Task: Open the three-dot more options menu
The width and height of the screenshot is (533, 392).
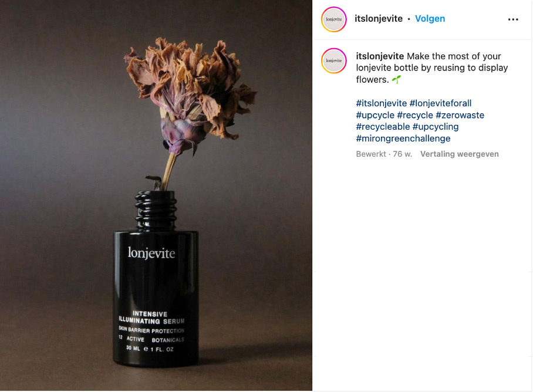Action: [513, 19]
